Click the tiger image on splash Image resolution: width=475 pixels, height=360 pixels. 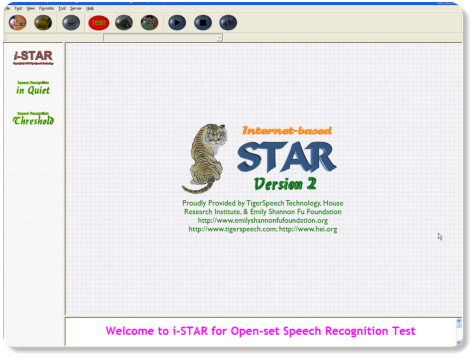click(x=205, y=158)
